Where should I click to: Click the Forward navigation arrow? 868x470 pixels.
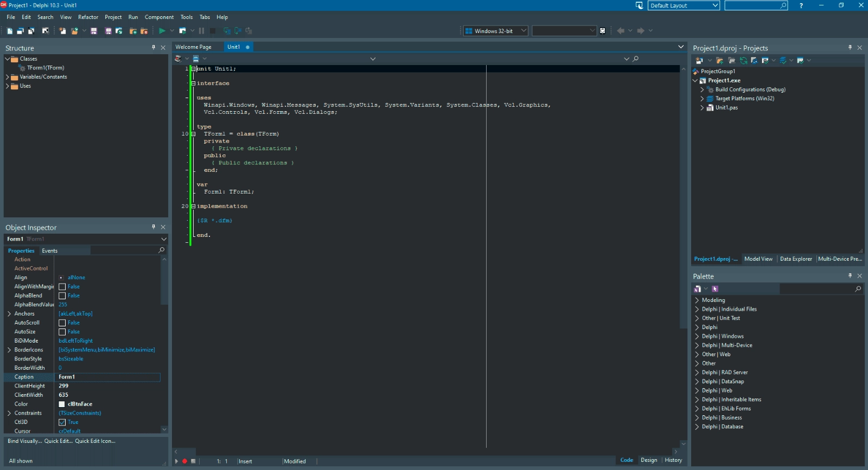641,31
